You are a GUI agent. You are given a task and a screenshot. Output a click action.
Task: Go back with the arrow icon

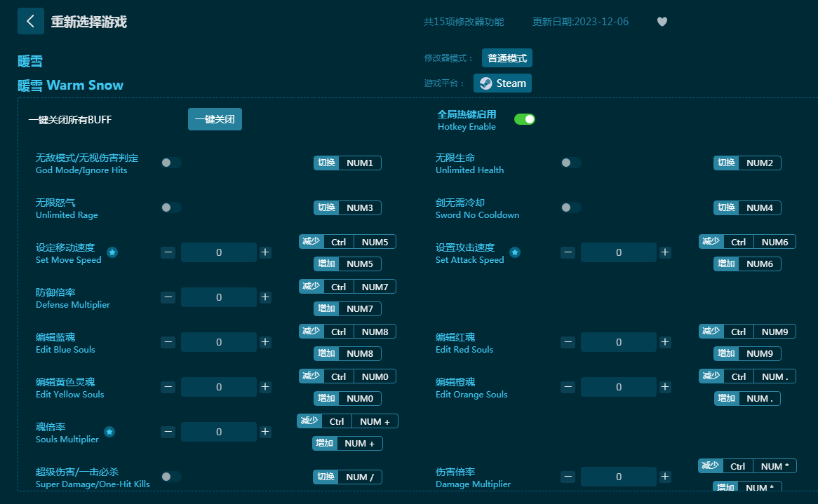click(31, 21)
